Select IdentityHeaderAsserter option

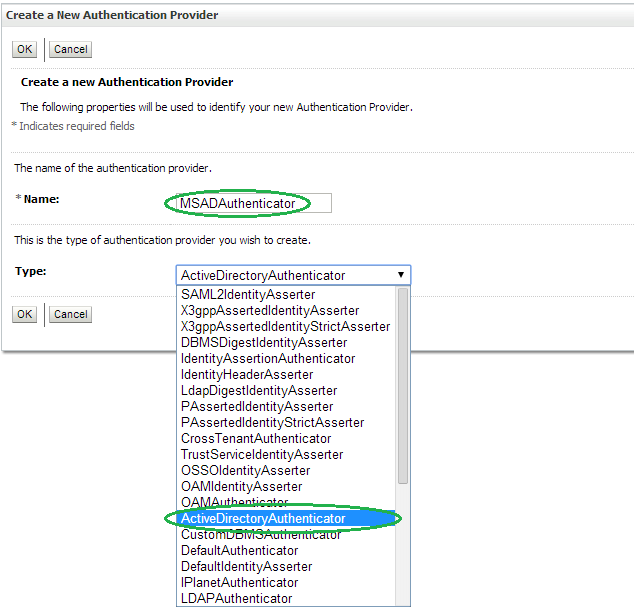tap(286, 374)
